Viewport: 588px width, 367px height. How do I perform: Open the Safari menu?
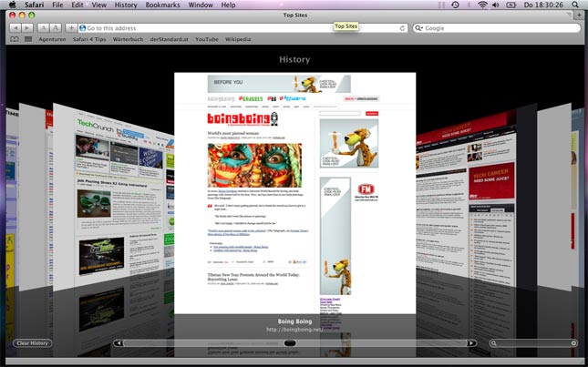[x=34, y=5]
